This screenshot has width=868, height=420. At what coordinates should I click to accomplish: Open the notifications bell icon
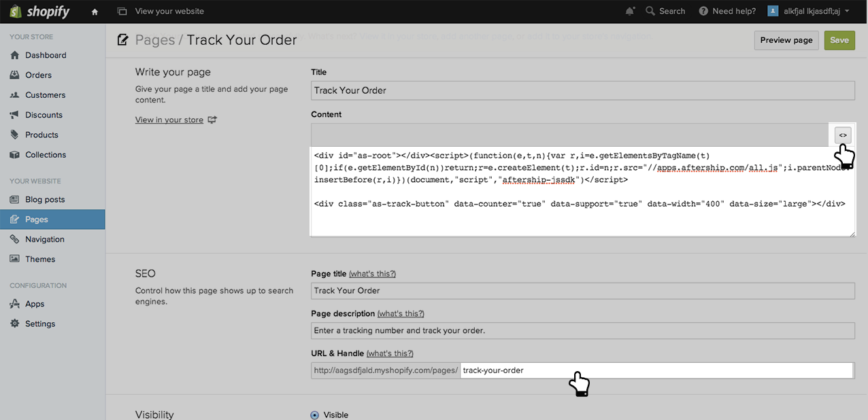(x=630, y=11)
